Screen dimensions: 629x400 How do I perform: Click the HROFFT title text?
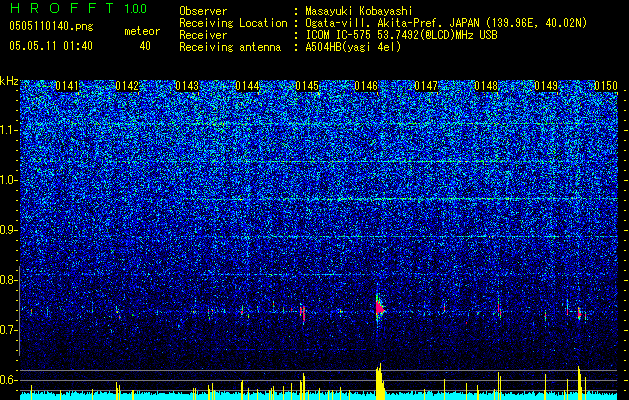click(62, 8)
